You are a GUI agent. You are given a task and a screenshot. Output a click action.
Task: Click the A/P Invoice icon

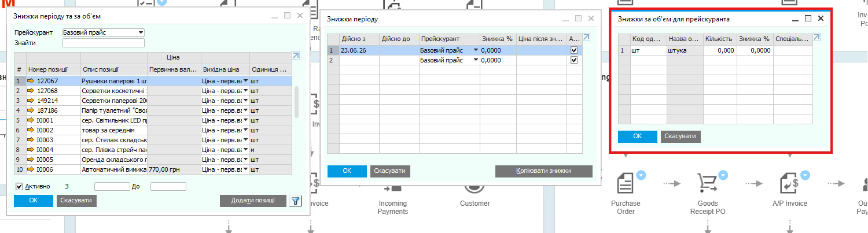789,184
